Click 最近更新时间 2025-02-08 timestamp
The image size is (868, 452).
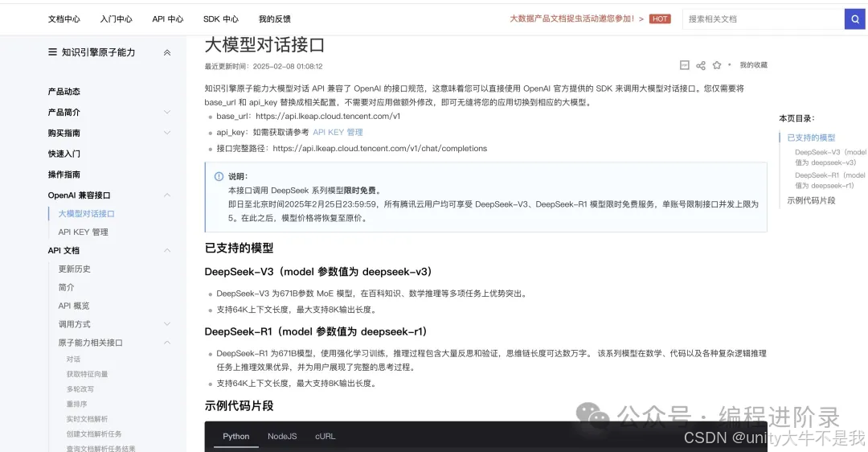[264, 67]
